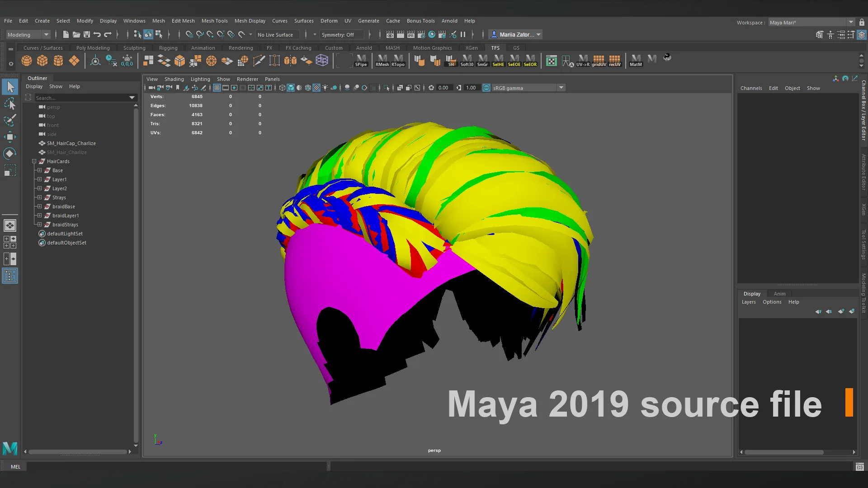Click the snap to grid icon
The image size is (868, 488).
[x=189, y=34]
